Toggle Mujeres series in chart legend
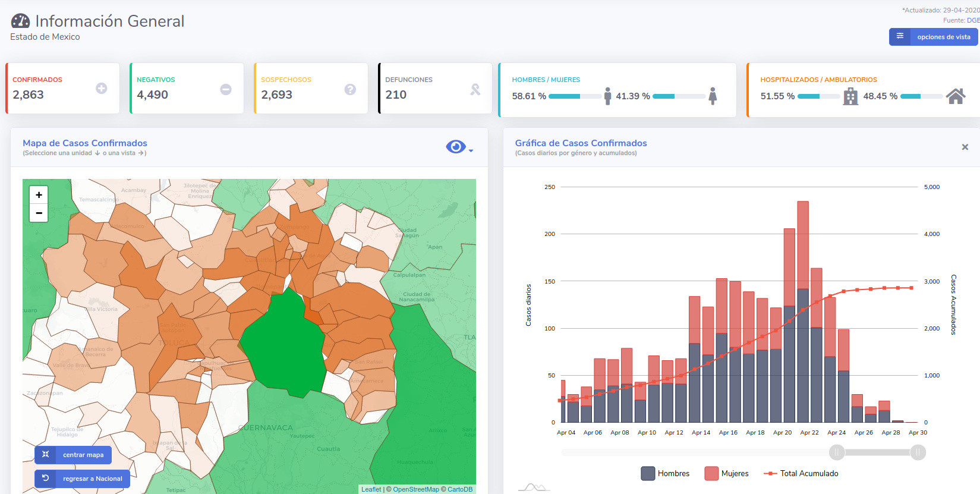This screenshot has height=494, width=980. [x=726, y=473]
